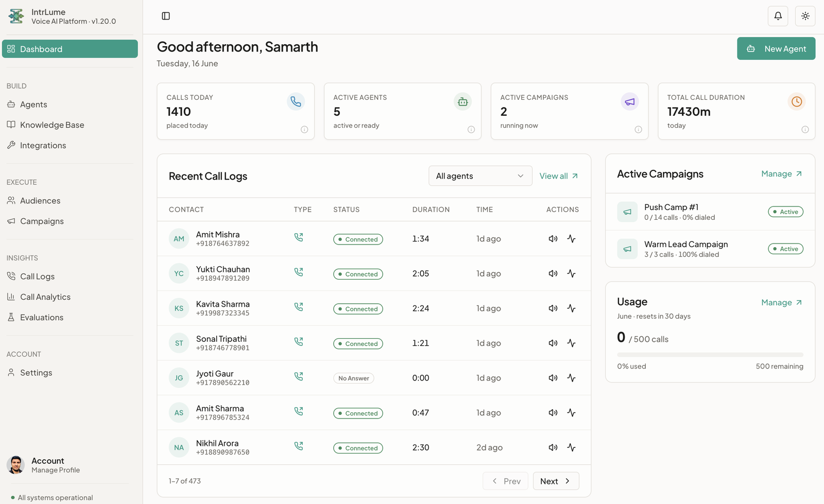Click the IntrLume logo
The image size is (824, 504).
point(16,16)
